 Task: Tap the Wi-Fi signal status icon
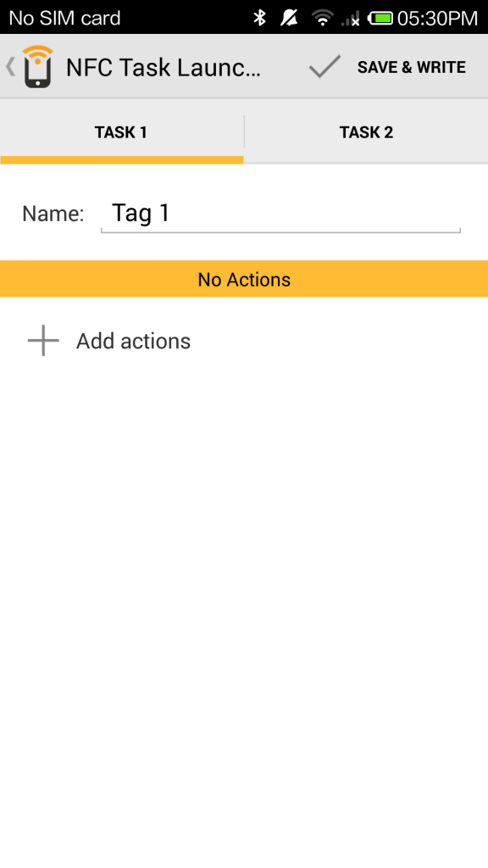point(322,18)
